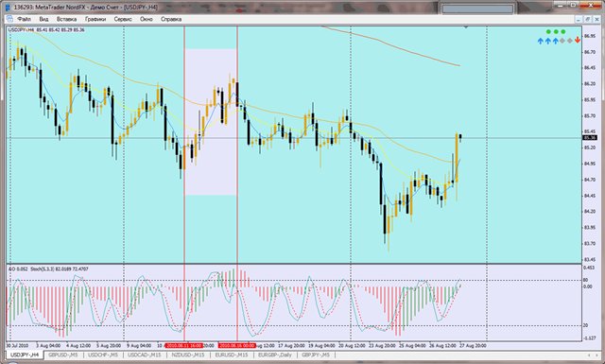Open the Вставка menu
Image resolution: width=605 pixels, height=364 pixels.
point(66,19)
